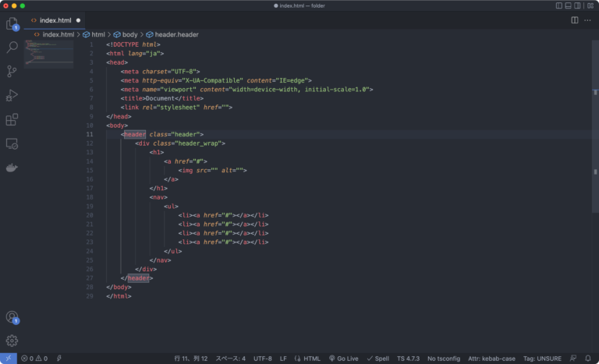The image size is (599, 364).
Task: Open the Remote Explorer view
Action: coord(12,143)
